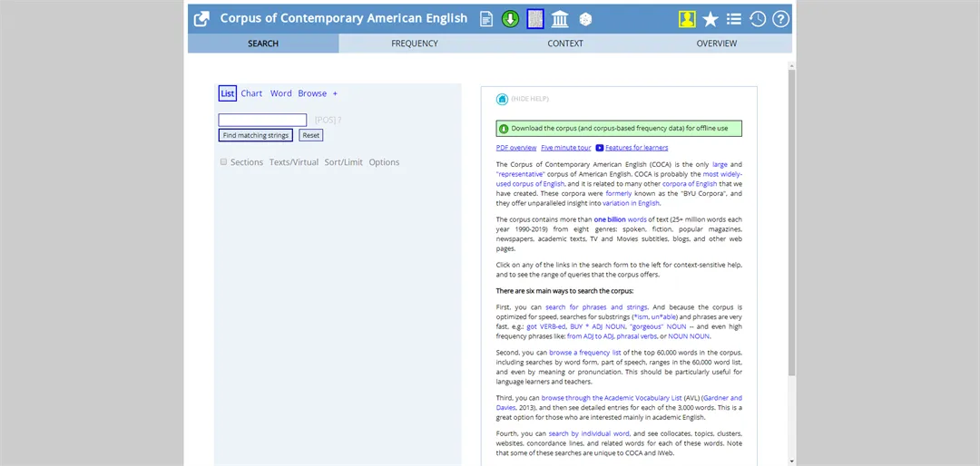Expand the Sort/Limit options

tap(343, 162)
